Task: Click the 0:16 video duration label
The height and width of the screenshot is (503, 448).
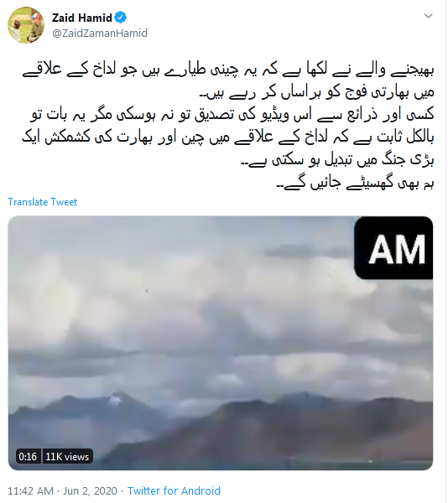Action: click(x=28, y=457)
